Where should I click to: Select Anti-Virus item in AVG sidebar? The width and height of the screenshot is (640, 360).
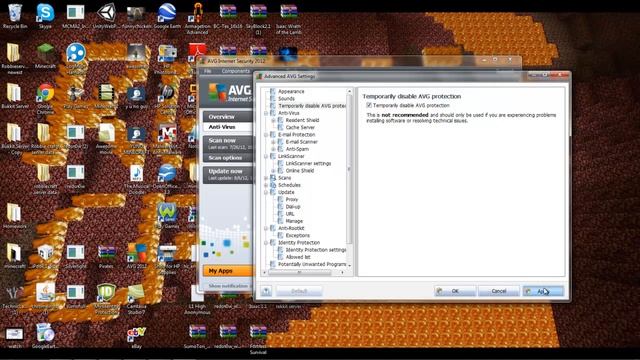click(228, 127)
